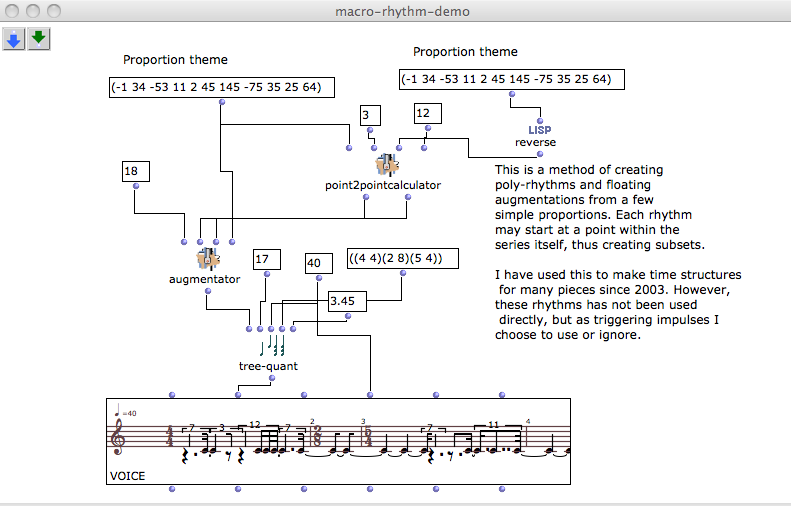Click the blue down-arrow toolbar button
Viewport: 791px width, 506px height.
click(15, 39)
